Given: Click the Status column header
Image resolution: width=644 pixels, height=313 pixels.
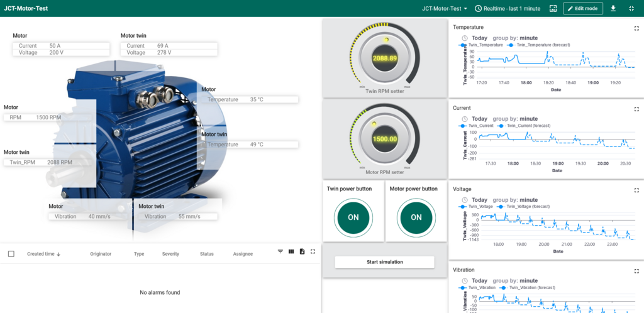Looking at the screenshot, I should [207, 254].
